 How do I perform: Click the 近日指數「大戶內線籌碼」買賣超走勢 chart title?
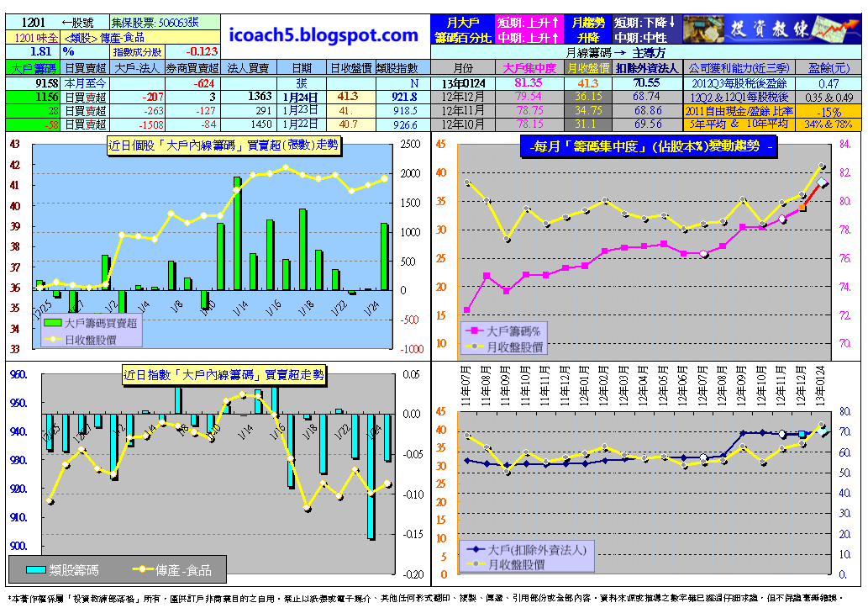[224, 375]
